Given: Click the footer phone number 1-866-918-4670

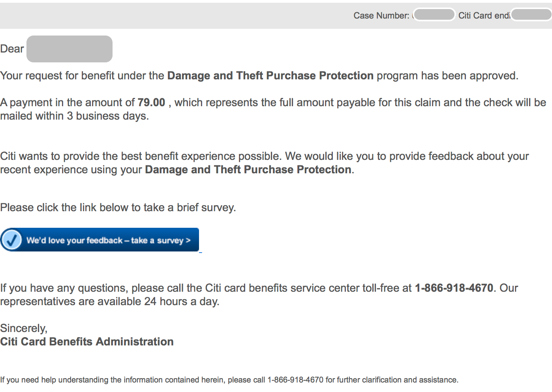Looking at the screenshot, I should 295,380.
